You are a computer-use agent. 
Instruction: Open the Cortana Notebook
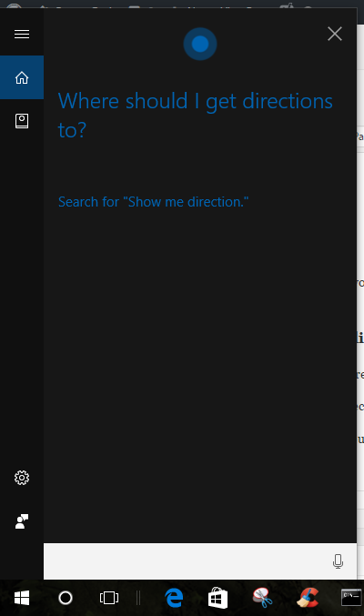(22, 121)
